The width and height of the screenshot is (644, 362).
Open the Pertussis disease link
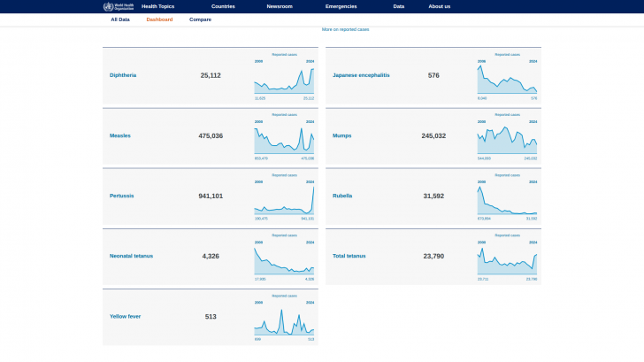(x=122, y=196)
